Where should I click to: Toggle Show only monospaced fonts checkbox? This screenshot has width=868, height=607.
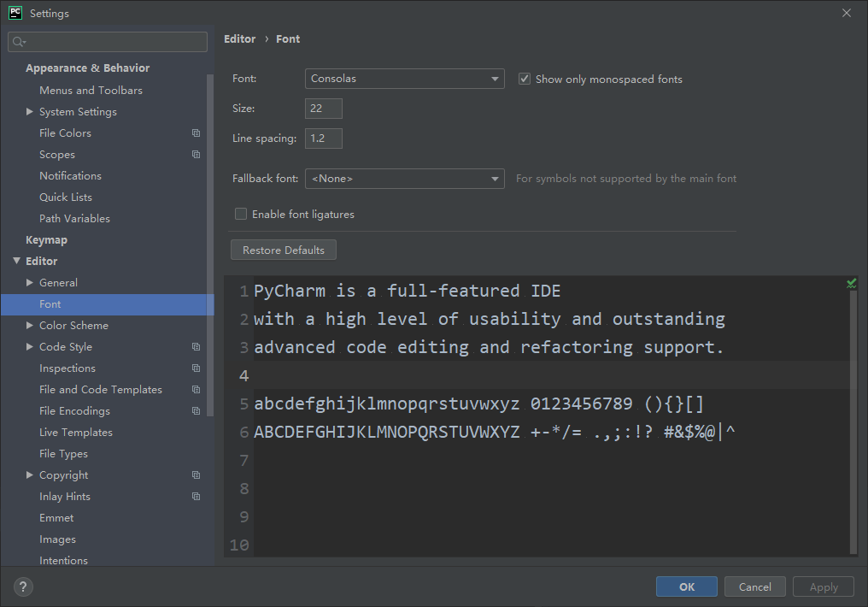(525, 79)
